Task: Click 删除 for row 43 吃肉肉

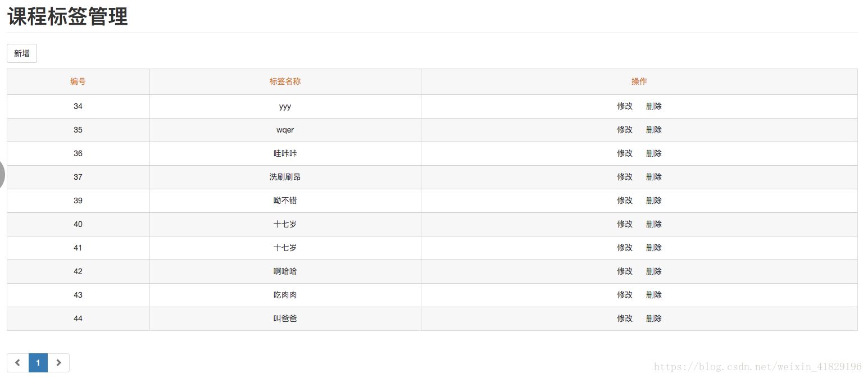Action: pos(654,295)
